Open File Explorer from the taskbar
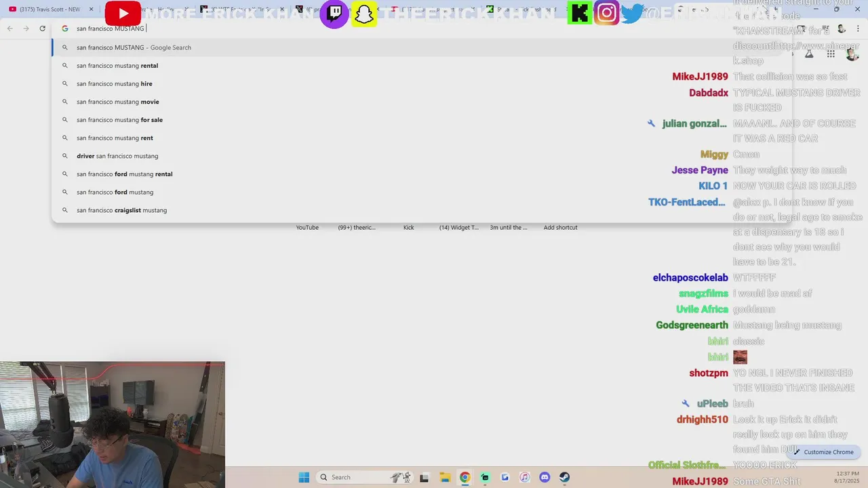Image resolution: width=868 pixels, height=488 pixels. 444,477
